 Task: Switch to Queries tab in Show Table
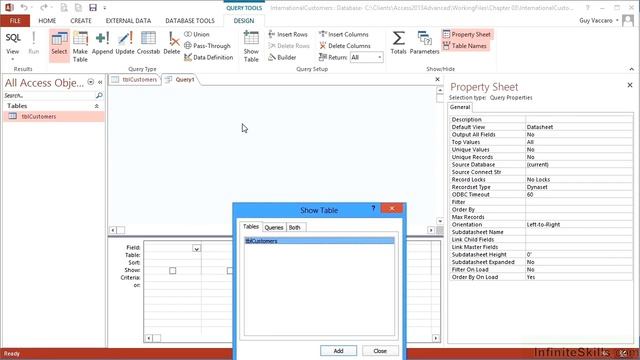pyautogui.click(x=274, y=227)
